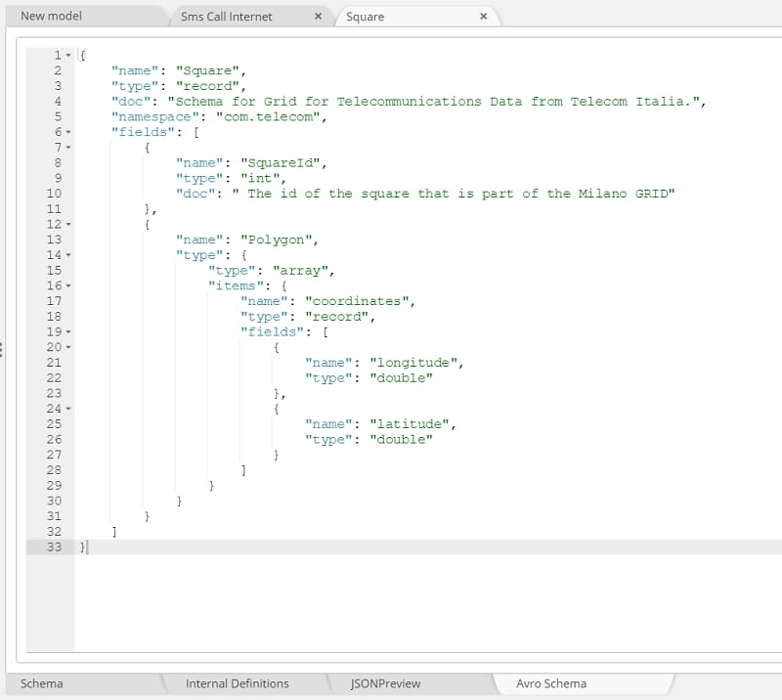Screen dimensions: 782x700
Task: Open the Sms Call Internet tab
Action: pos(227,17)
